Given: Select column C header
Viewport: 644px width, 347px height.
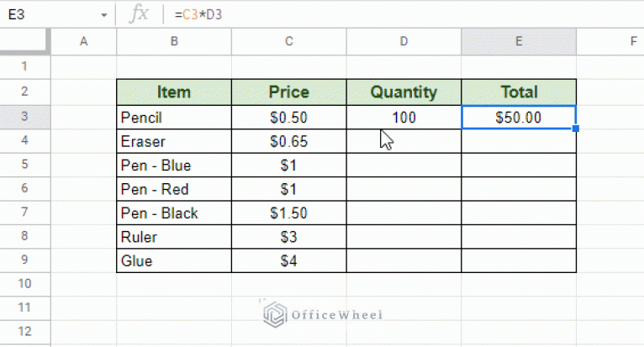Looking at the screenshot, I should 289,41.
